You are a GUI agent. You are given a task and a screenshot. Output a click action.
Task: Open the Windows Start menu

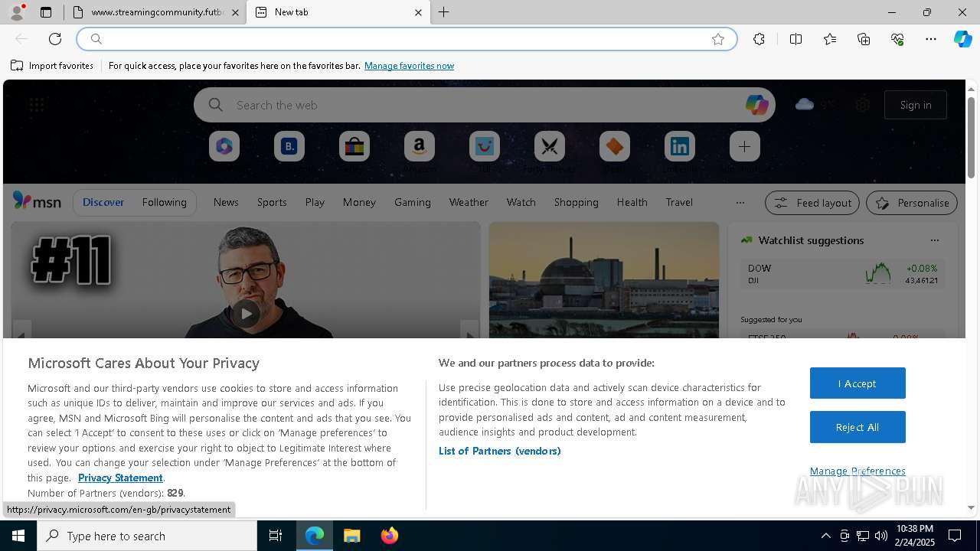point(18,536)
